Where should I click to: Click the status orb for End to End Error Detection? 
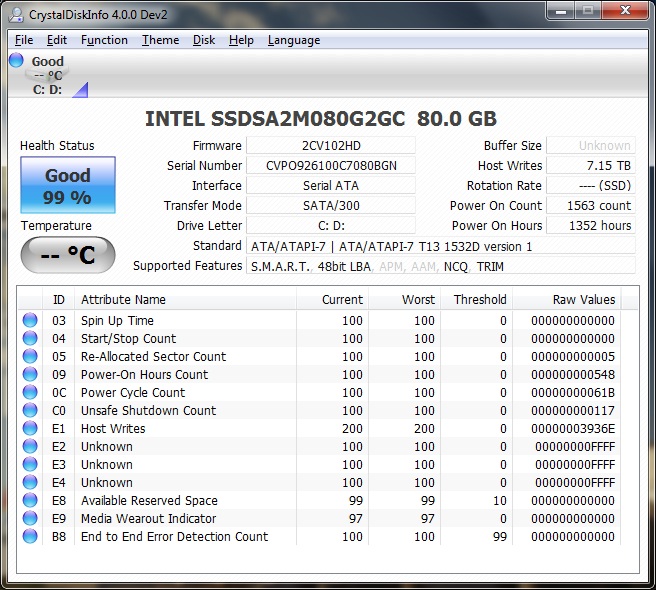[30, 536]
